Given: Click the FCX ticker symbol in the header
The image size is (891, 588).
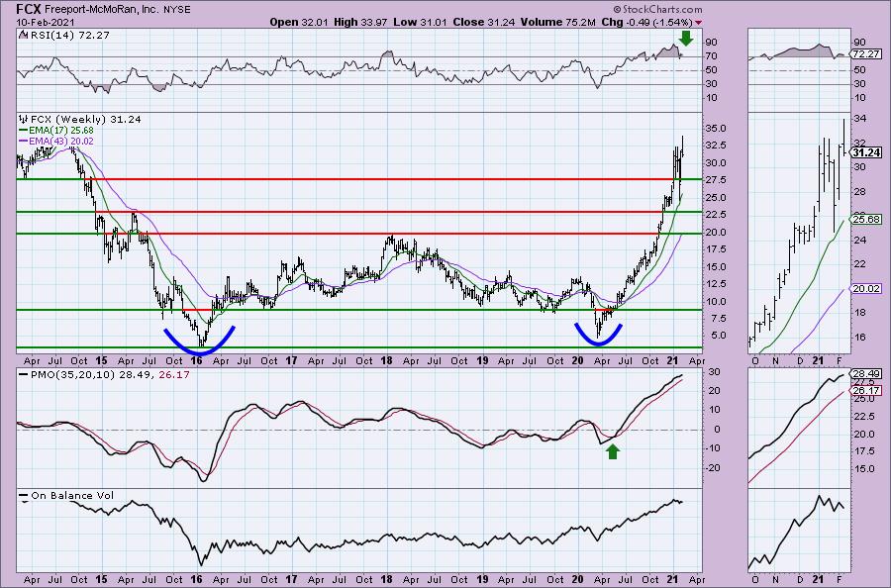Looking at the screenshot, I should pyautogui.click(x=29, y=9).
